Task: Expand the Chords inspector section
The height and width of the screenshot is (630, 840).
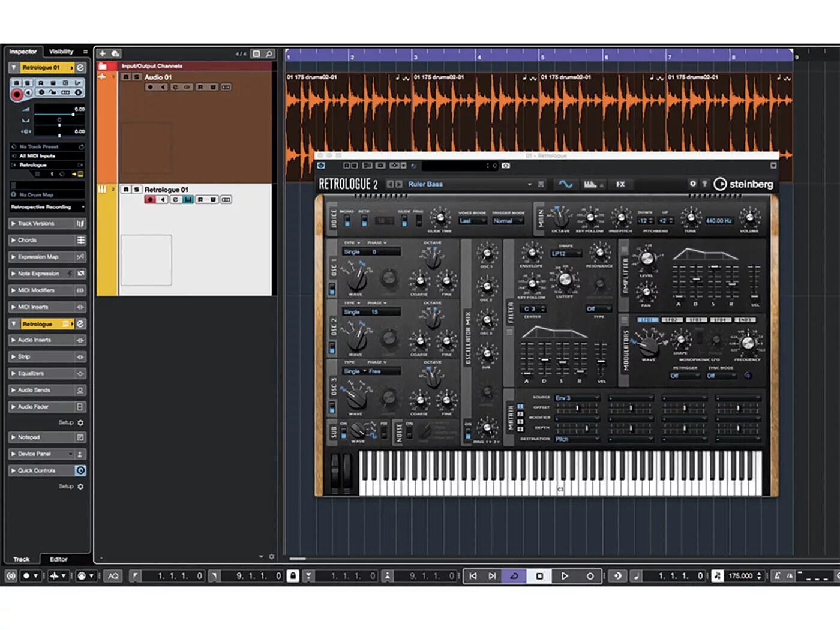Action: click(x=47, y=240)
